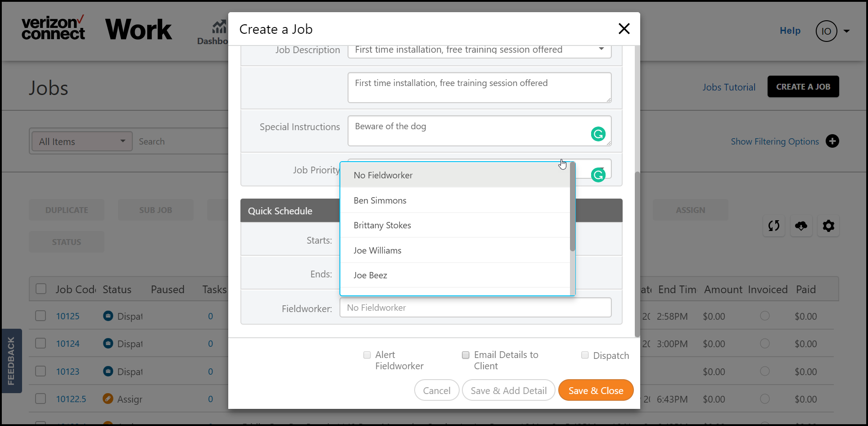This screenshot has height=426, width=868.
Task: Choose Joe Williams from the fieldworker list
Action: coord(455,250)
